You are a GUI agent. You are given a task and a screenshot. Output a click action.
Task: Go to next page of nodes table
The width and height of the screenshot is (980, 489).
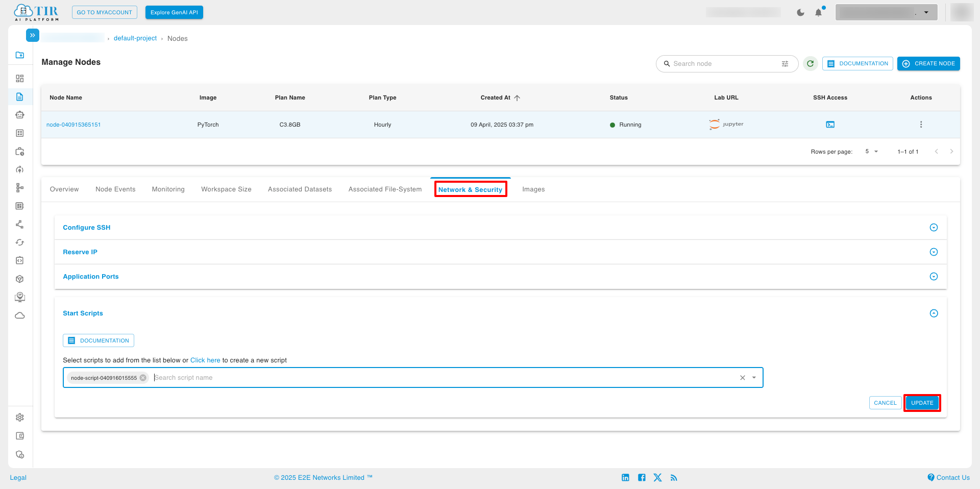tap(951, 152)
